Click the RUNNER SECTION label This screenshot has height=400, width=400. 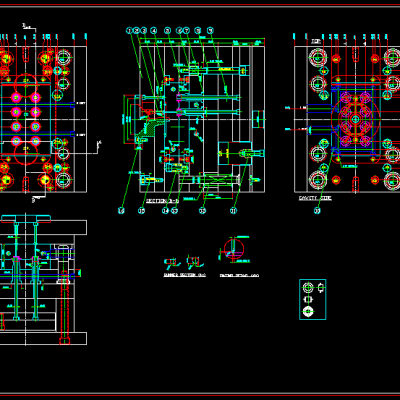coord(184,275)
